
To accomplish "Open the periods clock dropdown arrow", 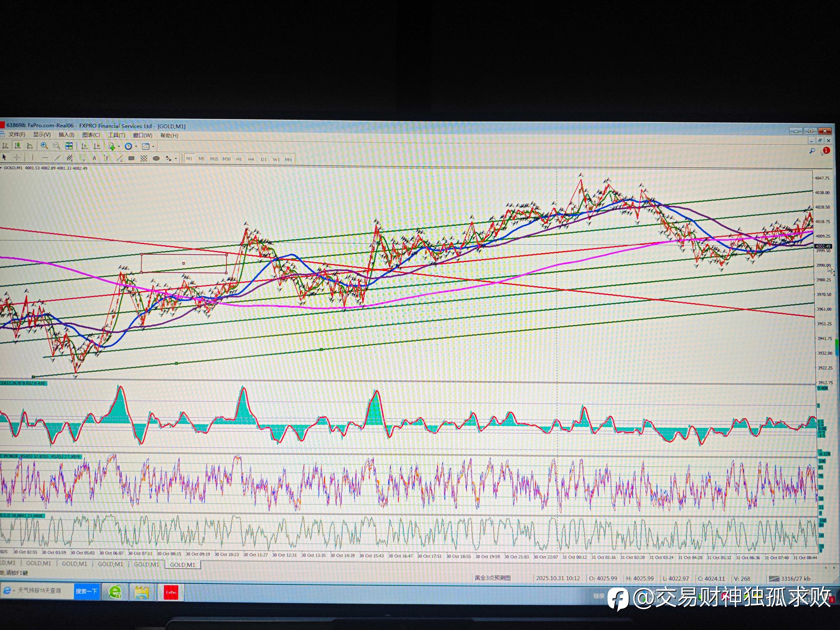I will 136,147.
